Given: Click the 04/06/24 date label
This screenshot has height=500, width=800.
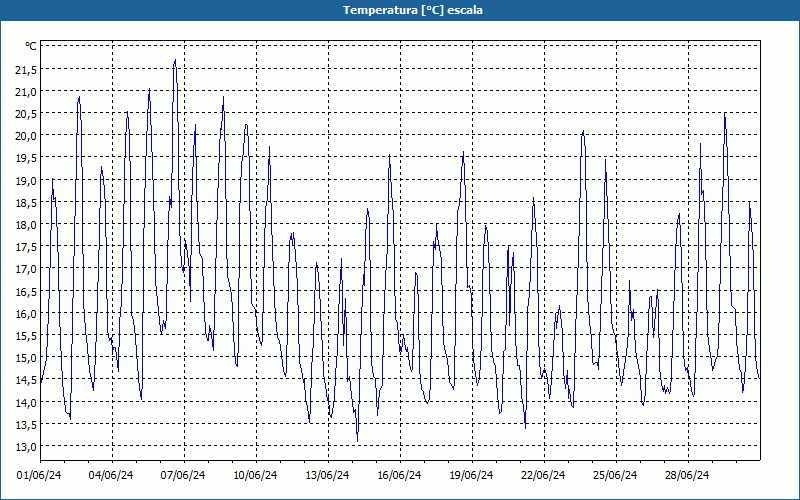Looking at the screenshot, I should click(x=111, y=475).
